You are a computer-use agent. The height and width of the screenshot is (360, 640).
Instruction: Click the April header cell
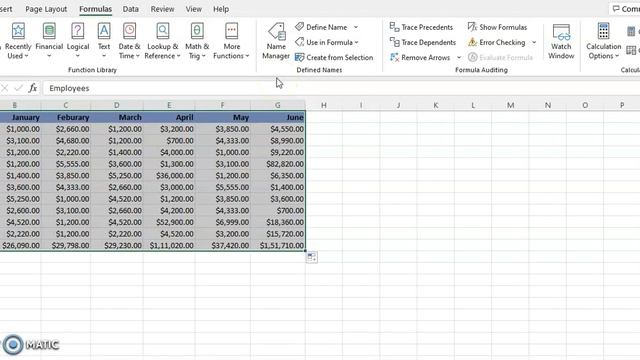[169, 118]
